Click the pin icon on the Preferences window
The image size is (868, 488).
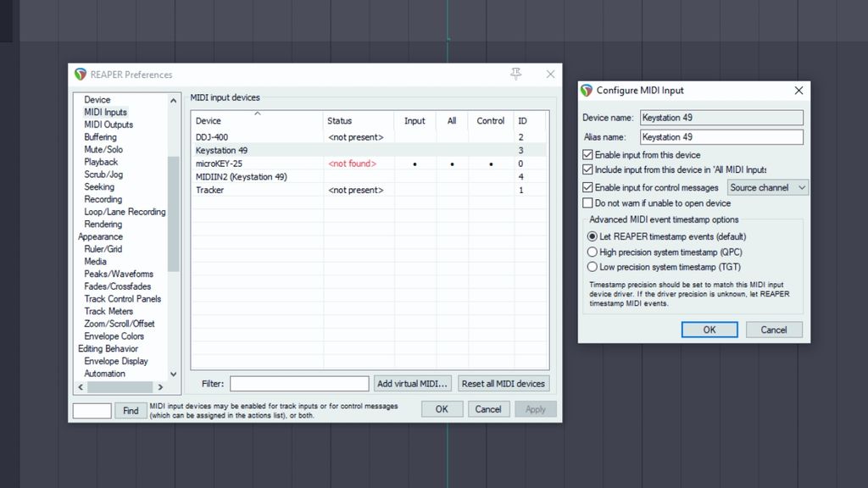coord(515,74)
